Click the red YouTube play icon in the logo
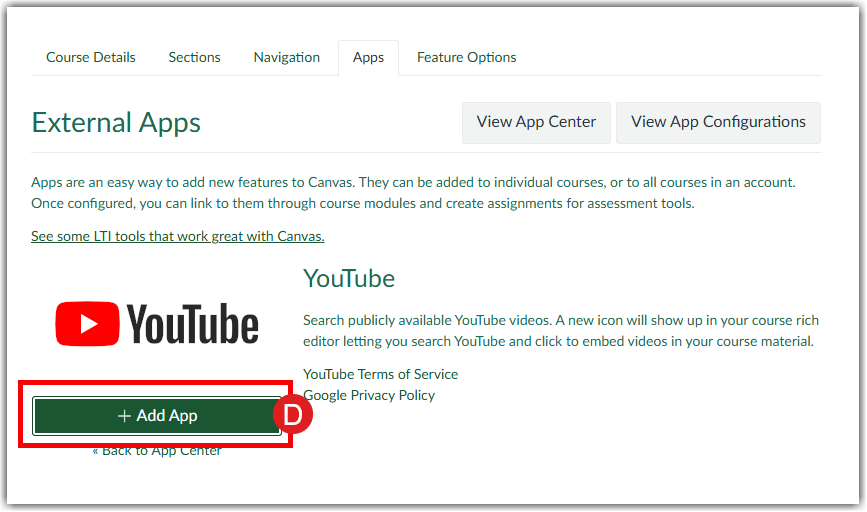 (87, 325)
